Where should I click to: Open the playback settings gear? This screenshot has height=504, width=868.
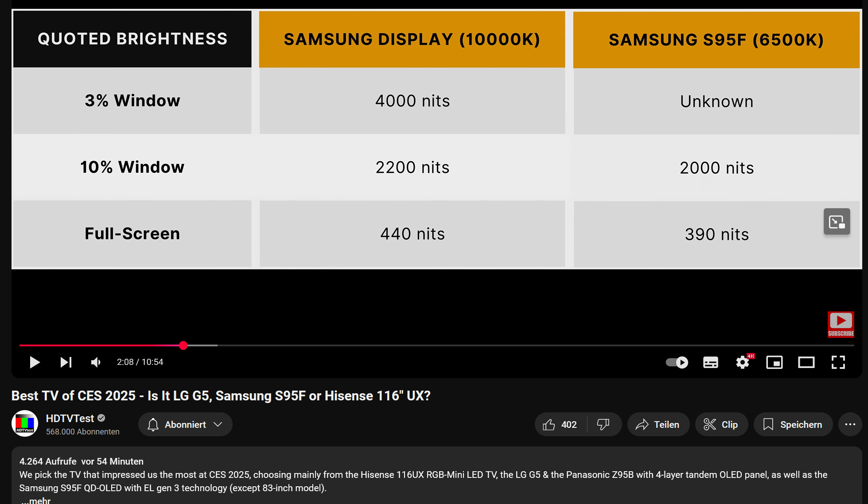[x=743, y=362]
